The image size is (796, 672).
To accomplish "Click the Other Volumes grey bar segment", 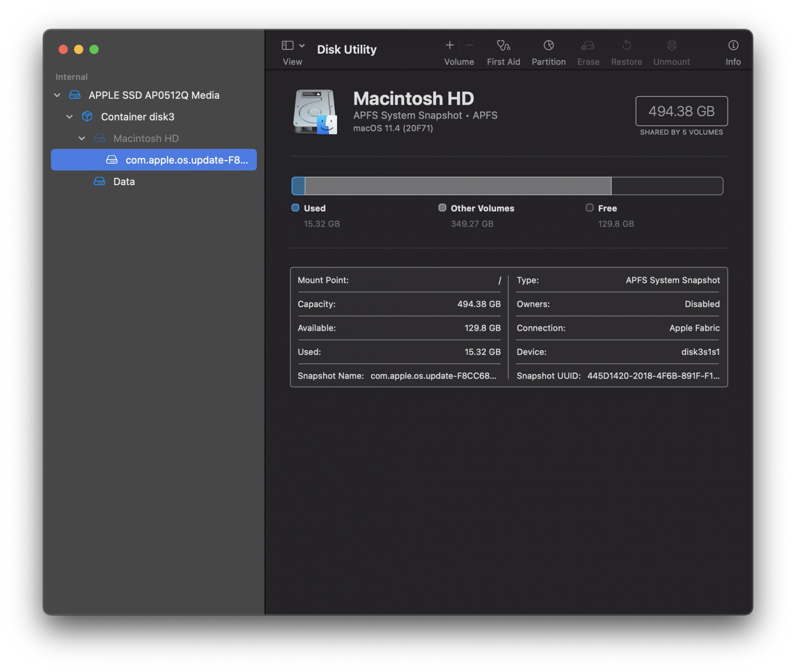I will 458,186.
